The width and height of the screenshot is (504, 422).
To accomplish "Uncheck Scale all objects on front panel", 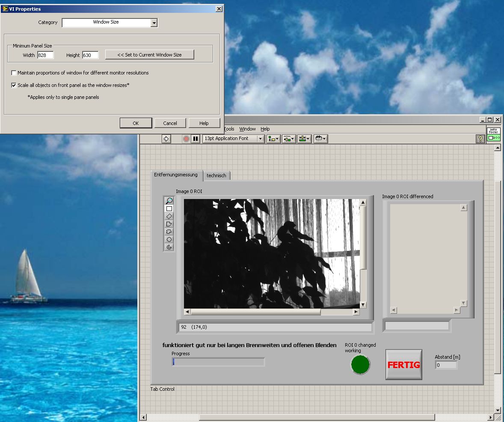I will [14, 85].
